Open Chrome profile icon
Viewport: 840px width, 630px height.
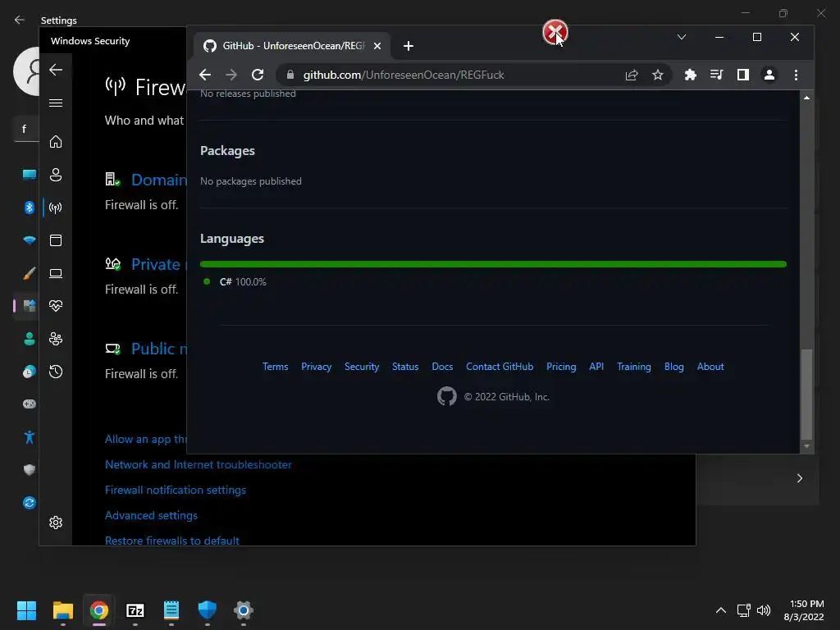pyautogui.click(x=769, y=75)
